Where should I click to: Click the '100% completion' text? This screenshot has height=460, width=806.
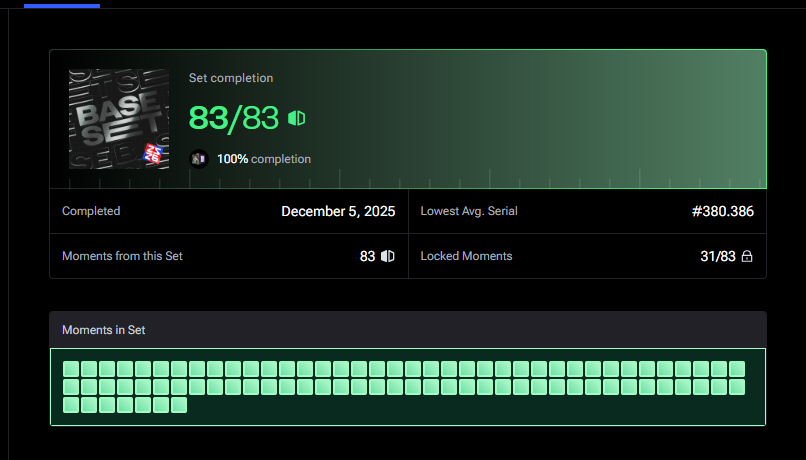tap(264, 159)
